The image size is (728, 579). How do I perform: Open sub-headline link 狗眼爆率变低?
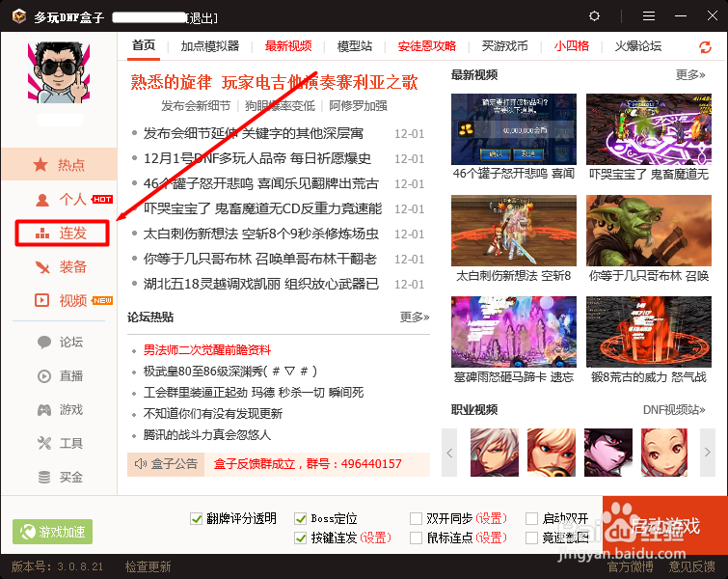(280, 106)
